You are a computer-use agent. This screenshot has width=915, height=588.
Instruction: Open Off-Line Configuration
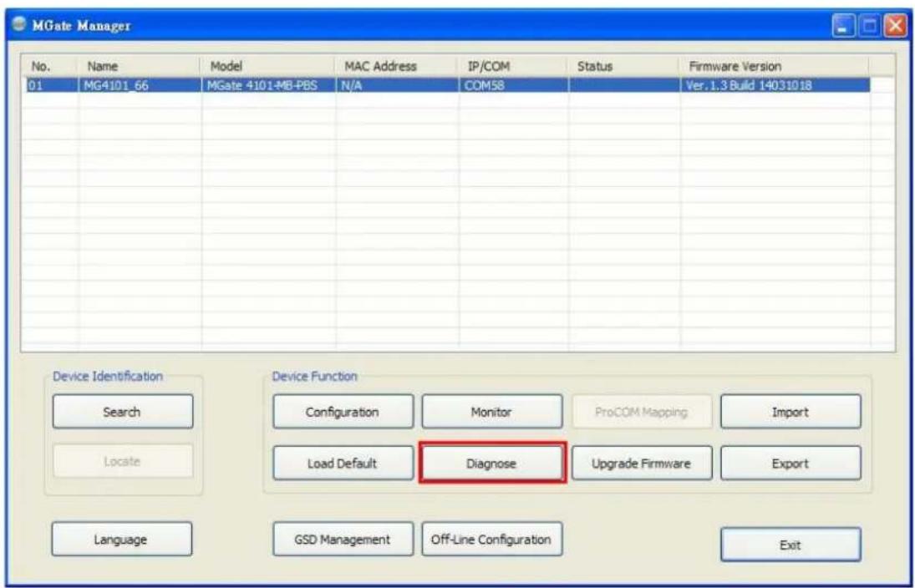[492, 539]
